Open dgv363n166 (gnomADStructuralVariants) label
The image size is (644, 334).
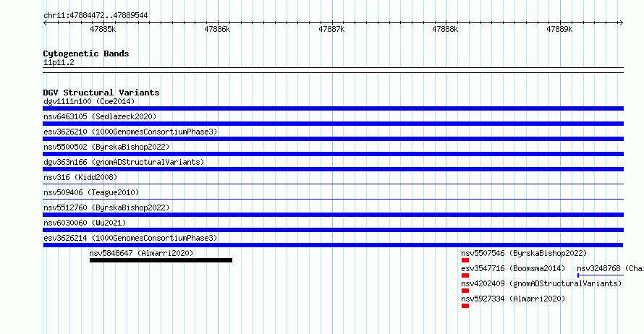click(124, 162)
